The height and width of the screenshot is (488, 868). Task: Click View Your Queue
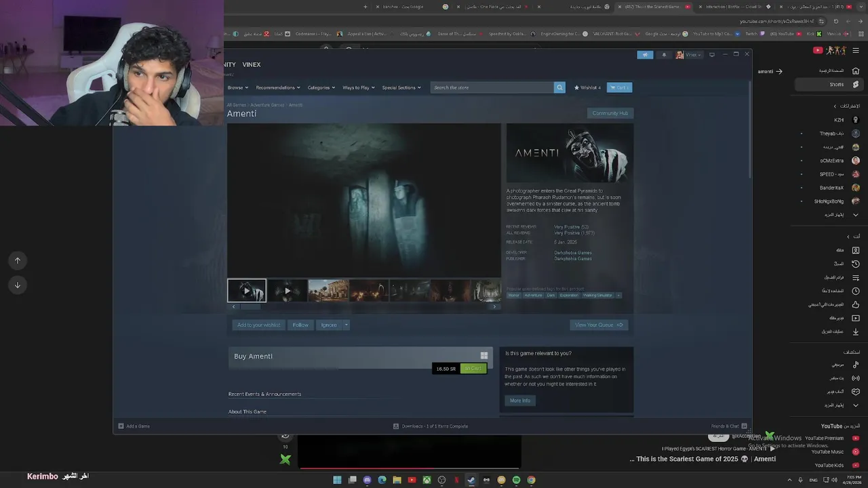(x=599, y=325)
